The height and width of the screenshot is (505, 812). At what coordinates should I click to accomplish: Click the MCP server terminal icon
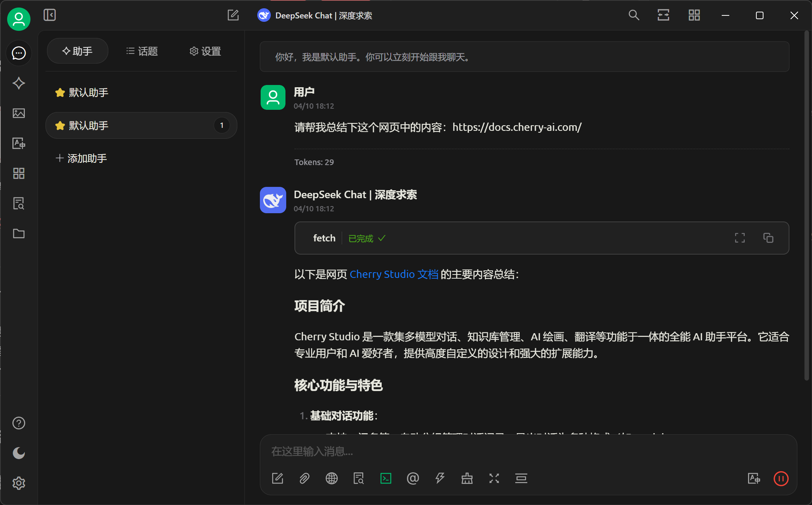386,478
